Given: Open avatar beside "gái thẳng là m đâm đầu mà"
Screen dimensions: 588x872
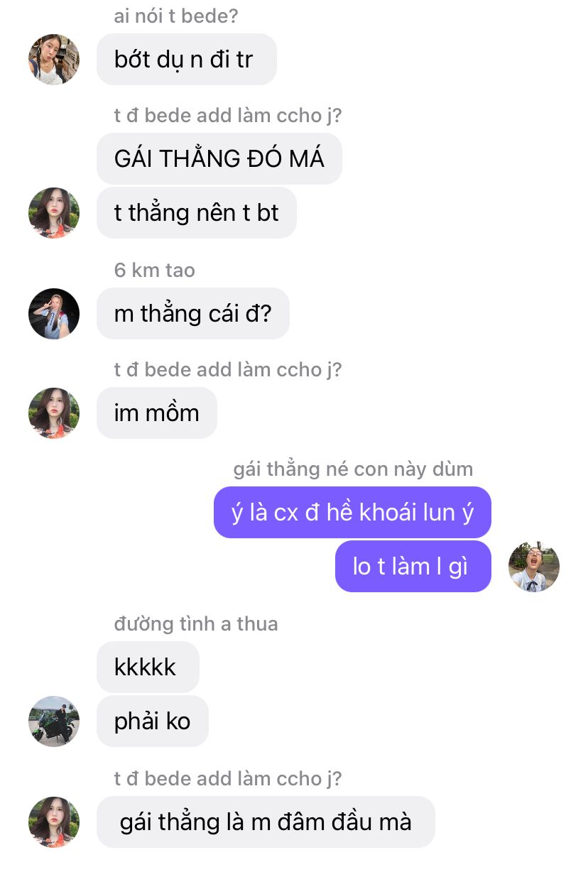Looking at the screenshot, I should tap(54, 822).
